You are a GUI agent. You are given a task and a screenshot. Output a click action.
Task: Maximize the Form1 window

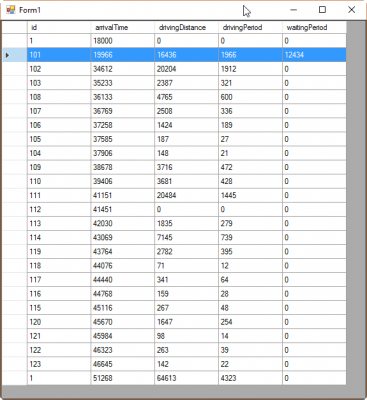pyautogui.click(x=322, y=10)
